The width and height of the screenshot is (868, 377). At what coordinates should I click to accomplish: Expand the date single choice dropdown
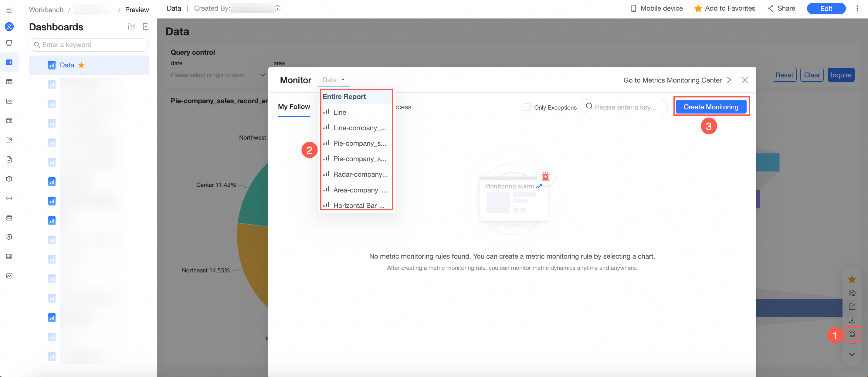pos(218,75)
